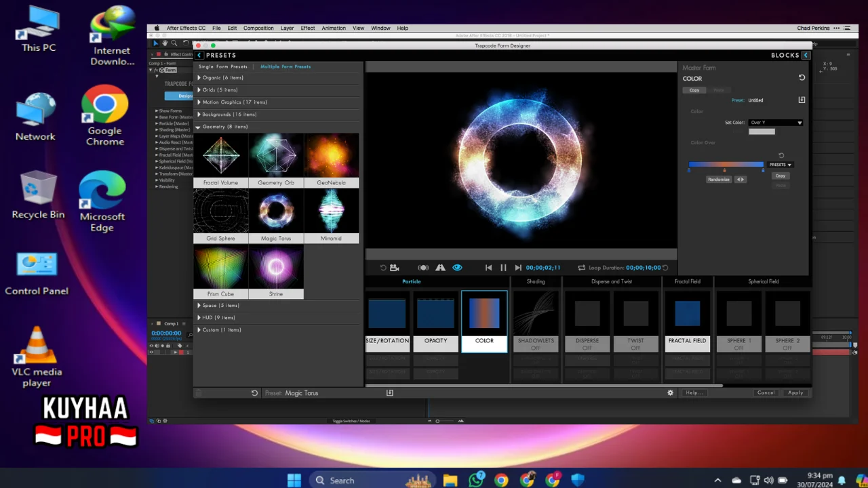This screenshot has width=868, height=488.
Task: Toggle the audio react preview icon
Action: 423,268
